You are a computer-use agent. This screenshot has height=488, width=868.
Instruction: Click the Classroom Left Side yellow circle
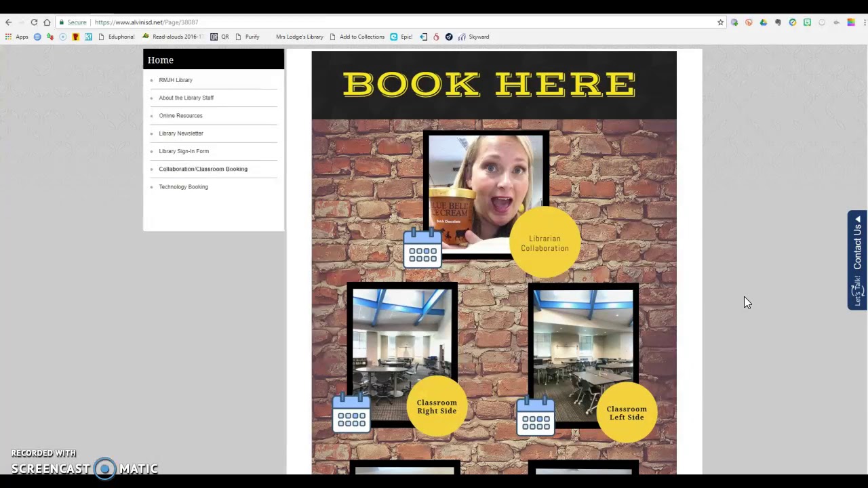627,413
